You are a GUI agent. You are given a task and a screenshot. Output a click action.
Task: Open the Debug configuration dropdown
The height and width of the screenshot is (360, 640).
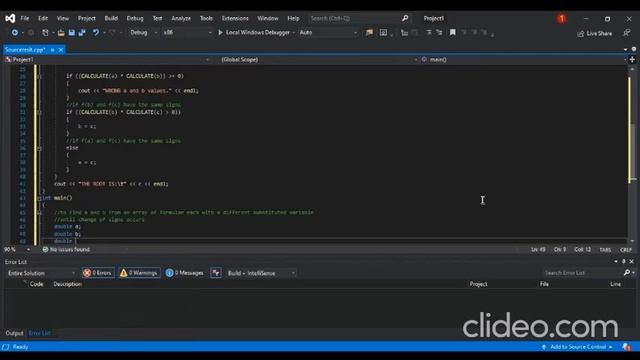(143, 32)
